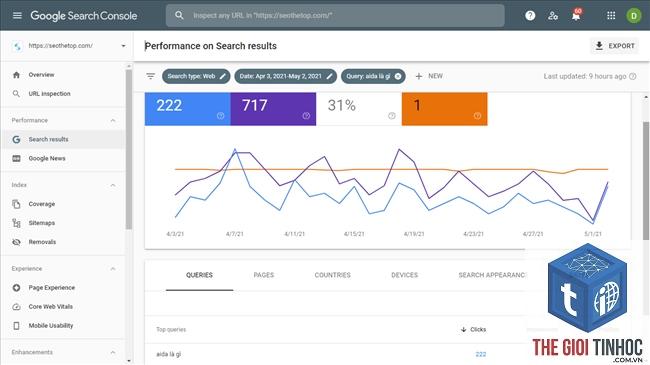650x365 pixels.
Task: Click the search magnifier icon in URL bar
Action: 179,15
